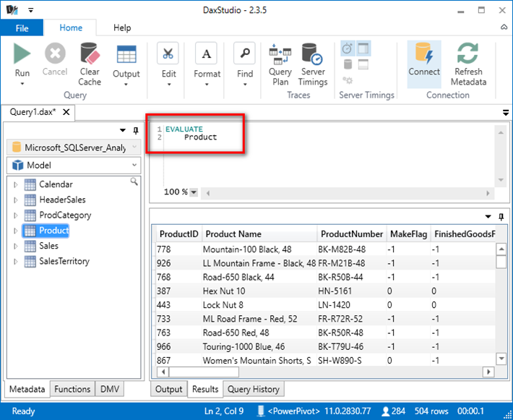Viewport: 513px width, 420px height.
Task: Click the editor horizontal scrollbar
Action: click(x=348, y=193)
